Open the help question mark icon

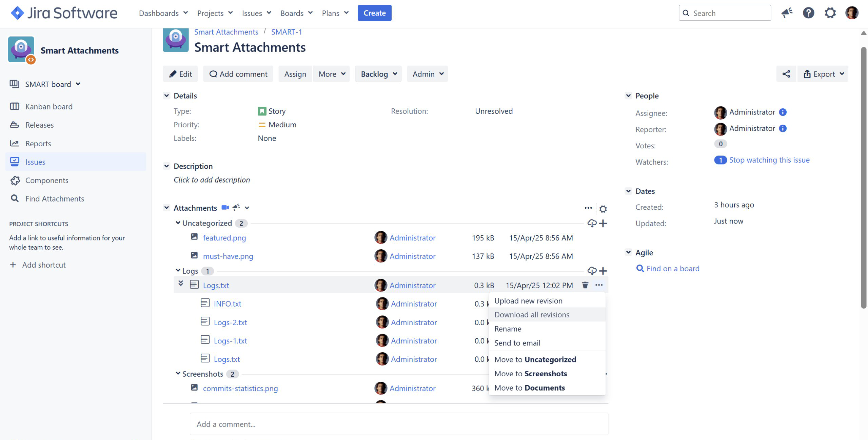click(x=808, y=13)
